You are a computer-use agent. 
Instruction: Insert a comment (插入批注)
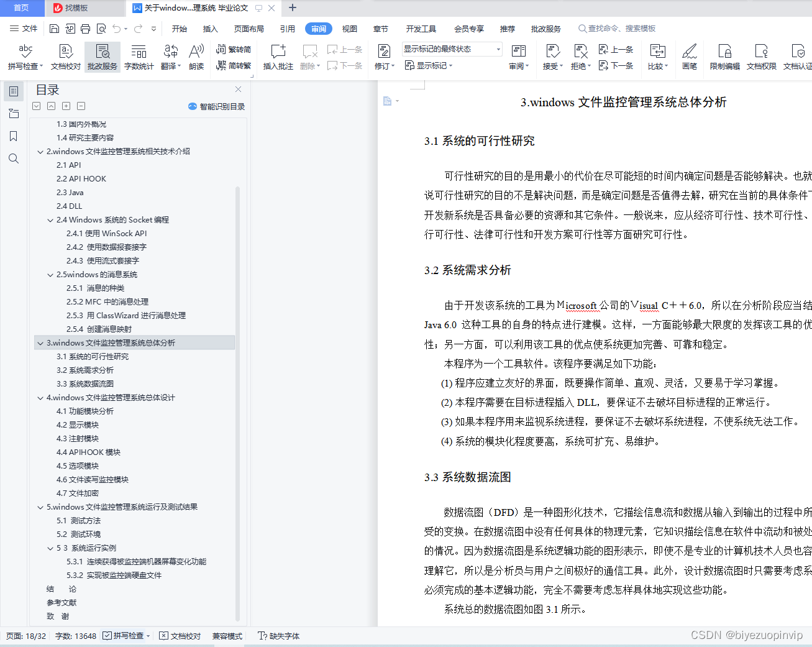tap(278, 57)
